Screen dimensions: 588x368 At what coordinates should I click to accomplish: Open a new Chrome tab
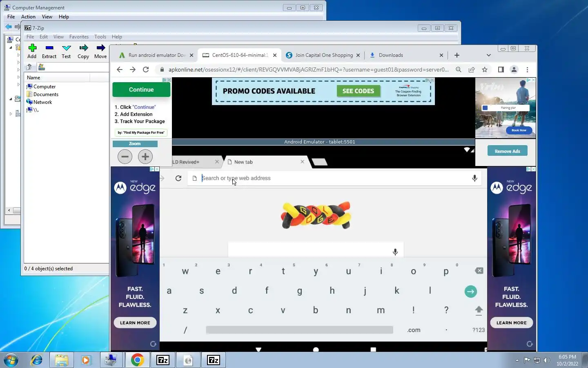click(457, 55)
